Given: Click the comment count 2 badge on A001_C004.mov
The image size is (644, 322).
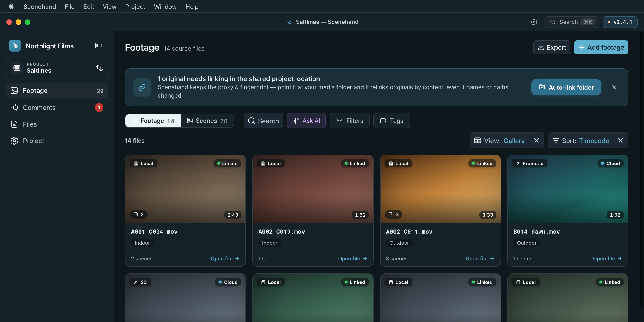Looking at the screenshot, I should (139, 214).
